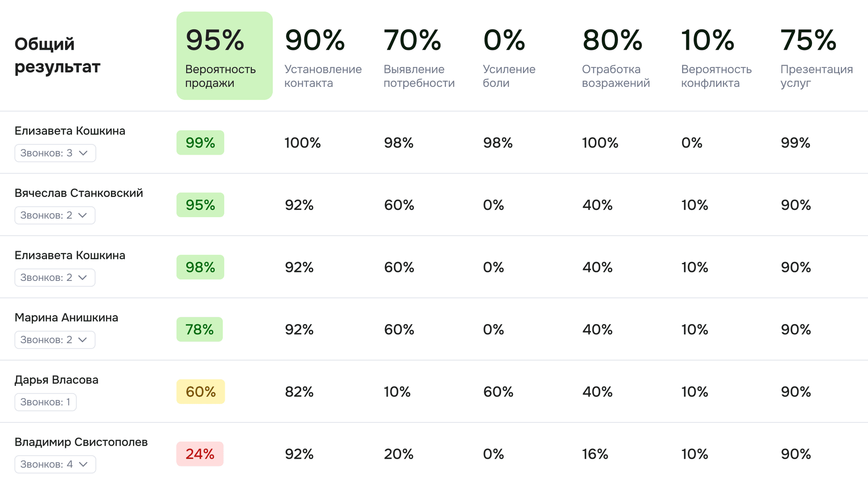Viewport: 868px width, 485px height.
Task: Click the Отработка возражений 80% header
Action: coord(615,57)
